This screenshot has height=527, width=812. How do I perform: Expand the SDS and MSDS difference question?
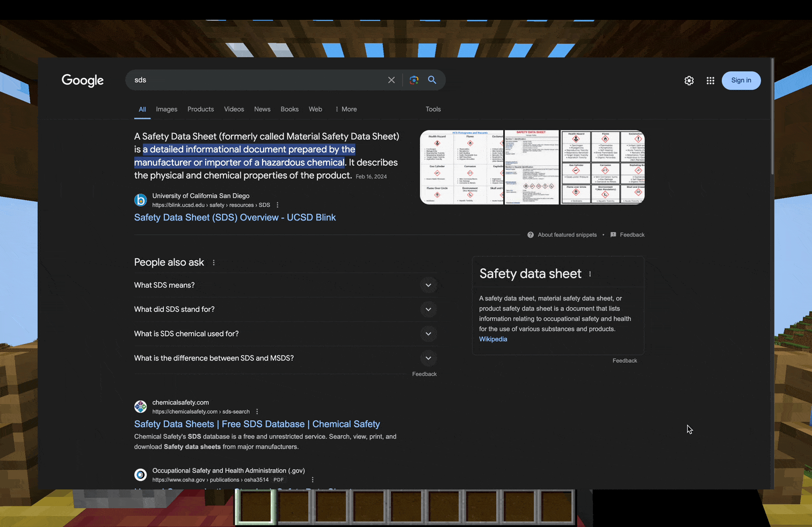click(x=428, y=358)
